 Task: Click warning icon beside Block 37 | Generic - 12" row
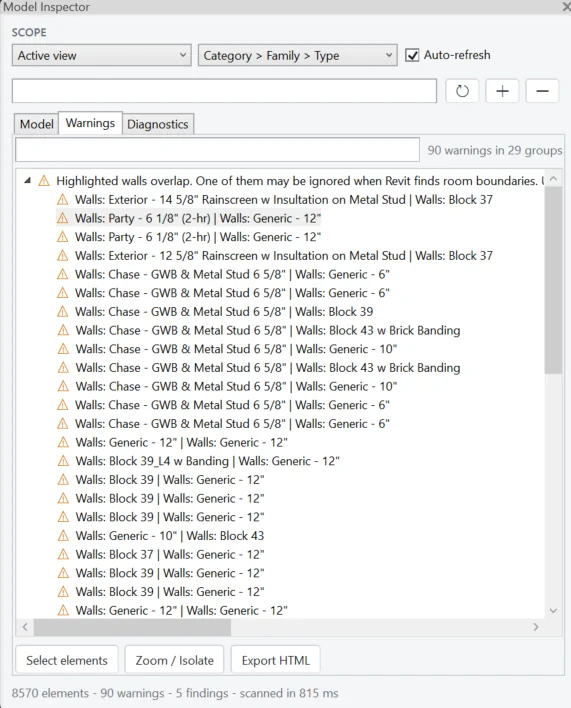pos(63,554)
